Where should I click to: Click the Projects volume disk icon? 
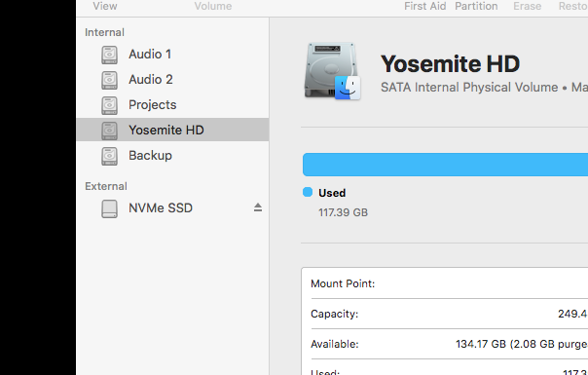click(109, 105)
